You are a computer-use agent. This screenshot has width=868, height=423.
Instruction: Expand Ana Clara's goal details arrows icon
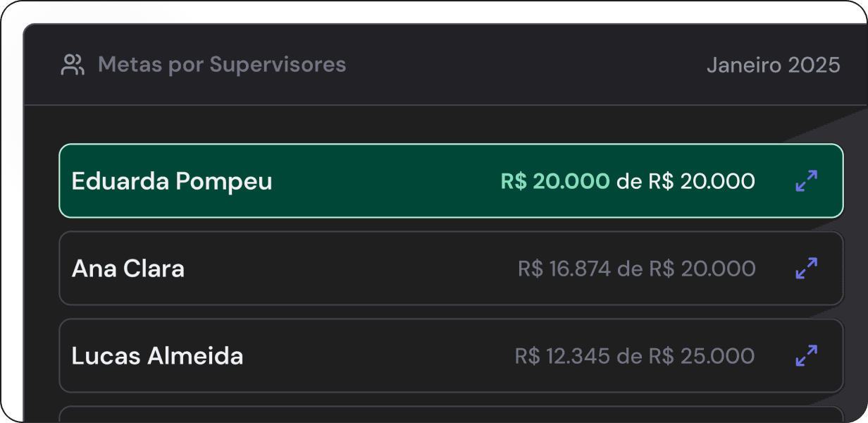pyautogui.click(x=806, y=269)
